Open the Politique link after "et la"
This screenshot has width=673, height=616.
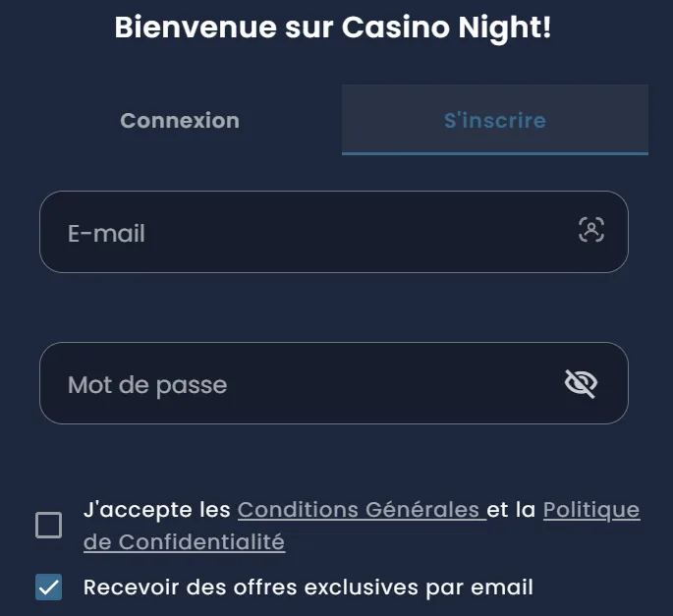(590, 510)
